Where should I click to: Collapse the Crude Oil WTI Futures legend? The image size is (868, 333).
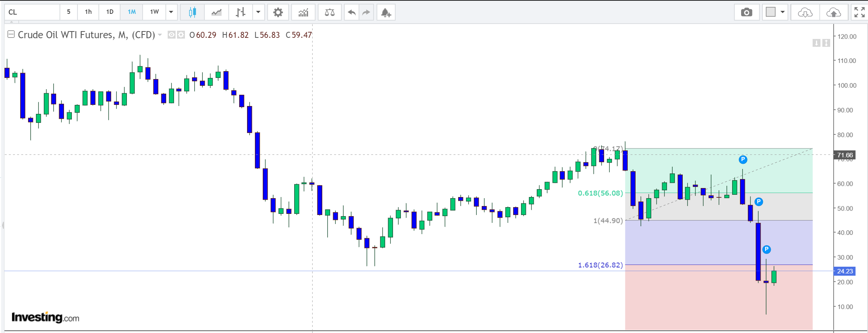click(11, 34)
